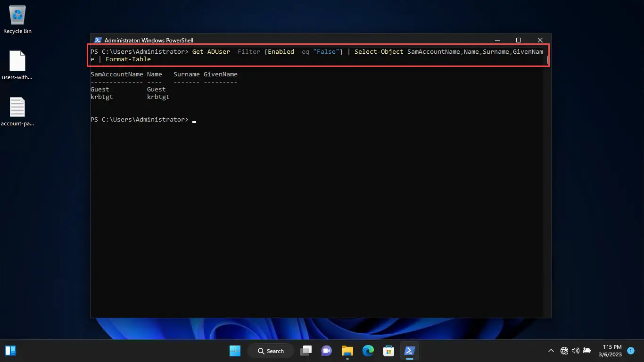Viewport: 644px width, 362px height.
Task: Click the Get-ADUser command text
Action: [x=211, y=51]
